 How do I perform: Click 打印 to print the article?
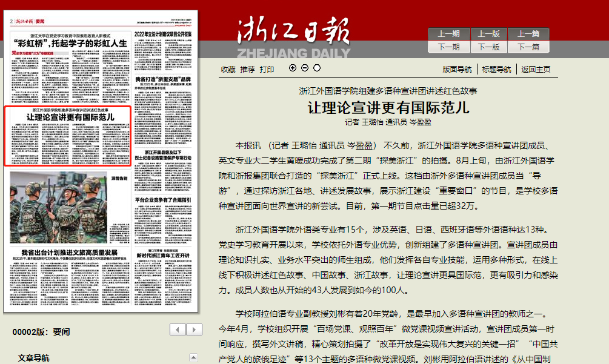coord(267,69)
